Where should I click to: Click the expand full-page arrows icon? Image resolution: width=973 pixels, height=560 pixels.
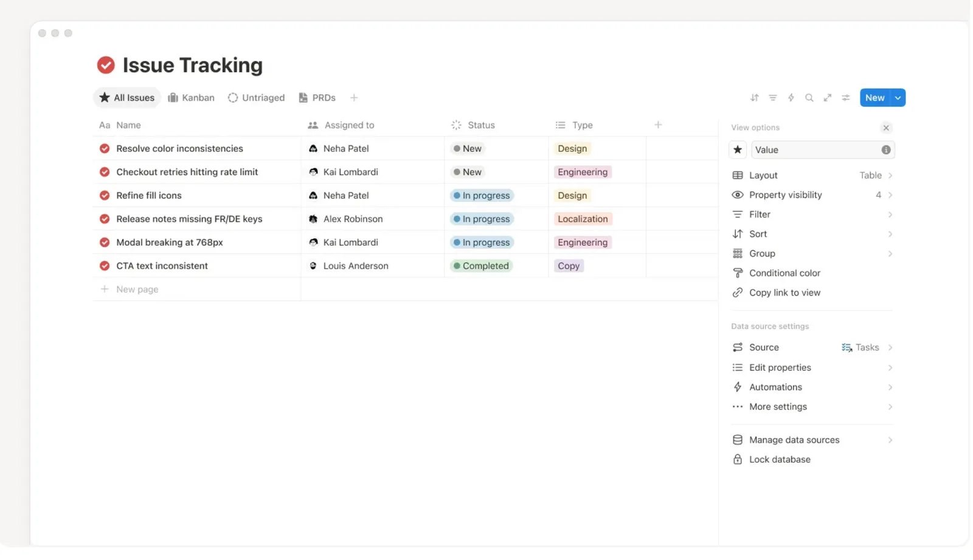coord(827,98)
